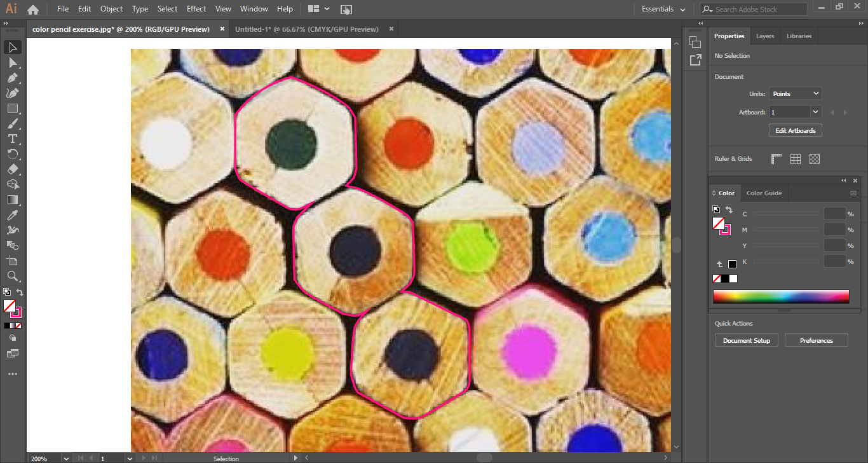Select the Eyedropper tool
Viewport: 868px width, 463px height.
pyautogui.click(x=12, y=215)
